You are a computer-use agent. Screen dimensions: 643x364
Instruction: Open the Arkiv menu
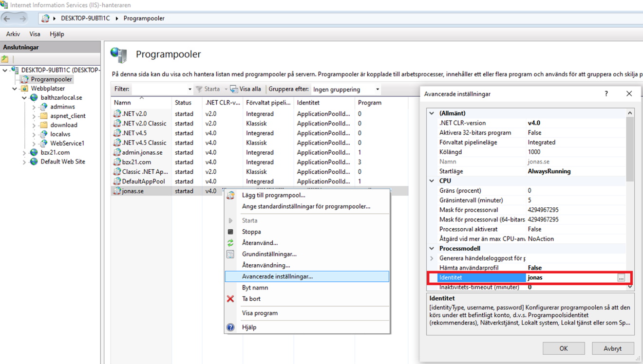tap(13, 34)
